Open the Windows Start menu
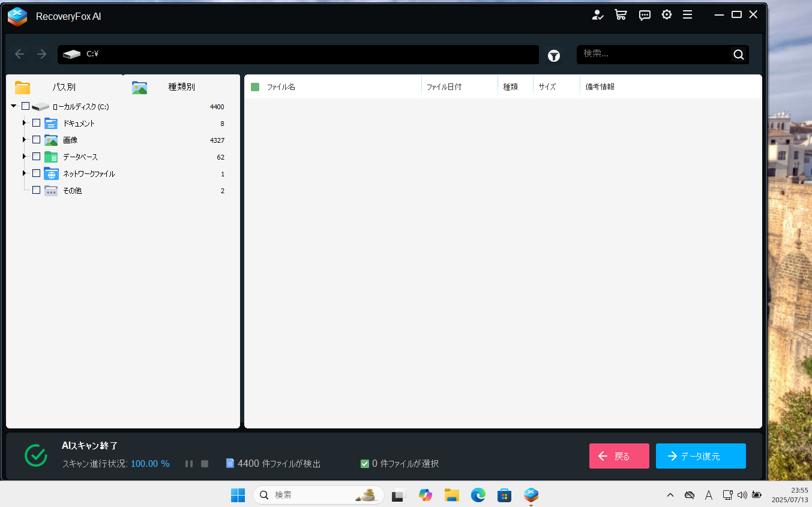 pos(238,495)
